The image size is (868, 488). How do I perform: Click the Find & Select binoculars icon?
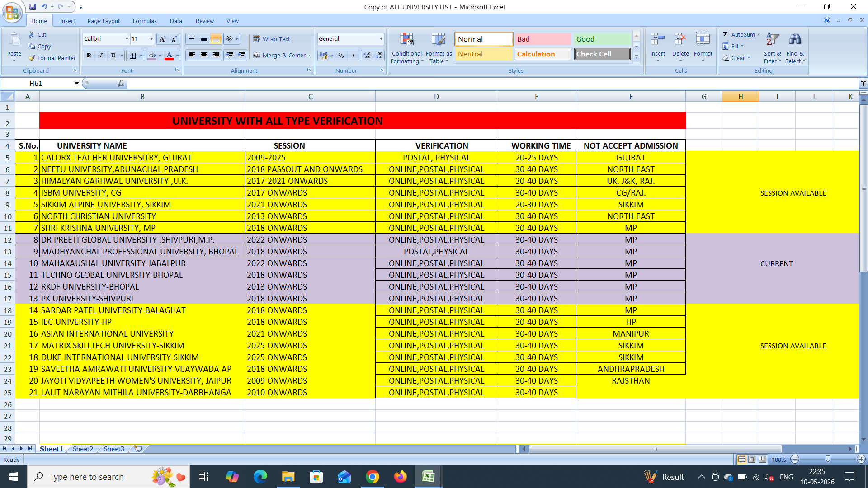click(795, 39)
